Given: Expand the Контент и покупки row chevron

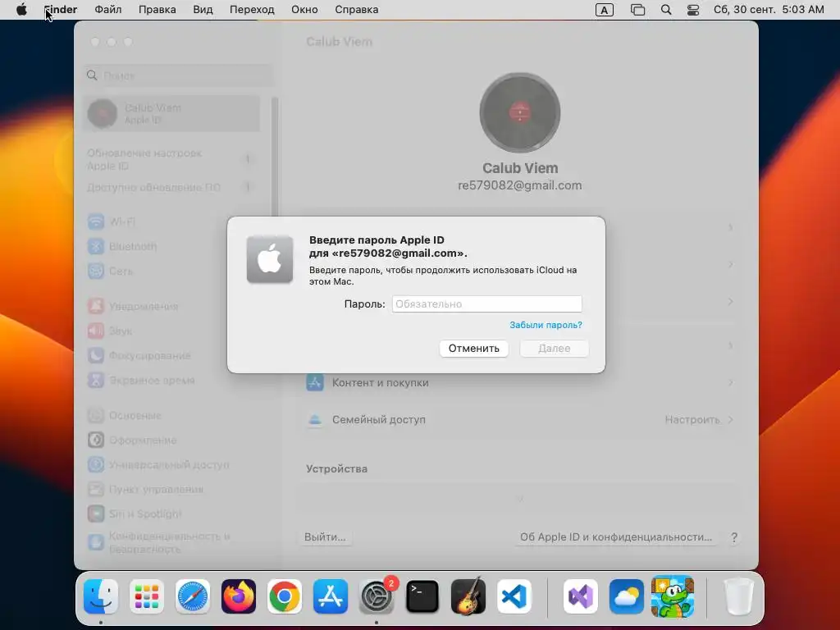Looking at the screenshot, I should (x=731, y=382).
